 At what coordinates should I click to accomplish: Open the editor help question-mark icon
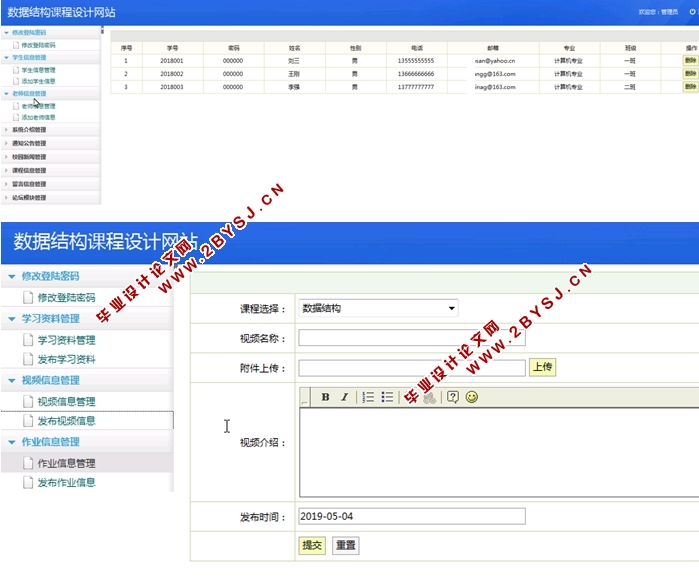pyautogui.click(x=452, y=397)
